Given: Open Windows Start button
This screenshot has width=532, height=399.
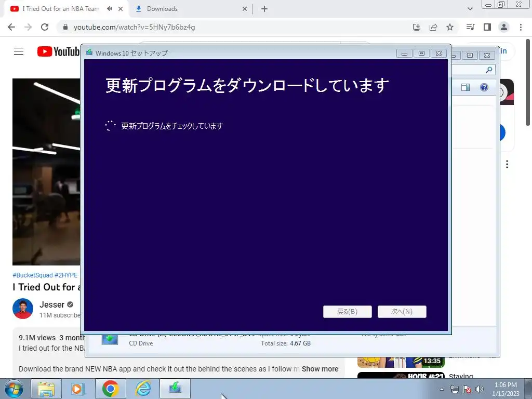Looking at the screenshot, I should 14,389.
